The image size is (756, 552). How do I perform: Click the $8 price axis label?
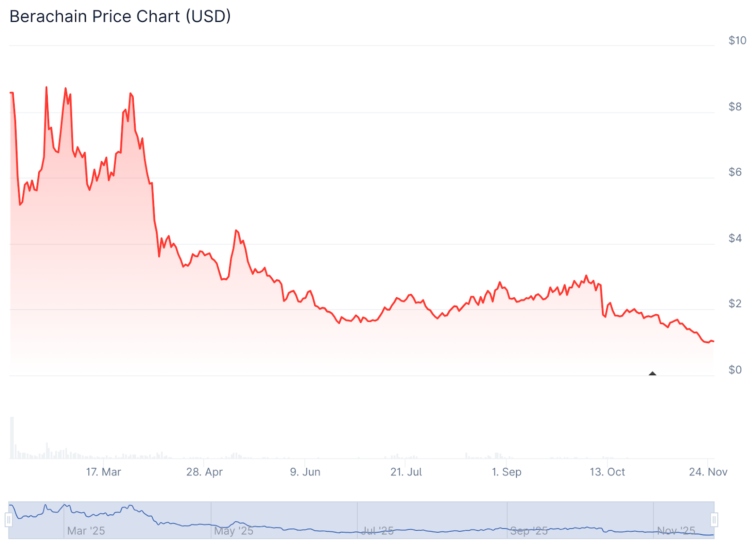point(735,107)
